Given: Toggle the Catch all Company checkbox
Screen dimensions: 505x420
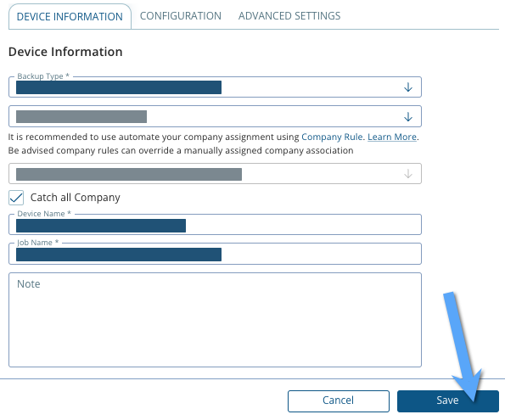Looking at the screenshot, I should (16, 198).
